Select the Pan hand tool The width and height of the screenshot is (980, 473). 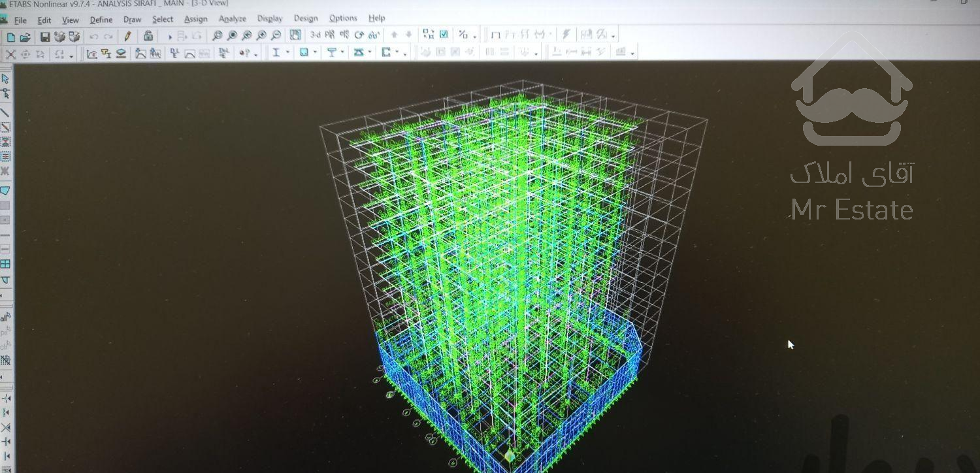tap(295, 35)
